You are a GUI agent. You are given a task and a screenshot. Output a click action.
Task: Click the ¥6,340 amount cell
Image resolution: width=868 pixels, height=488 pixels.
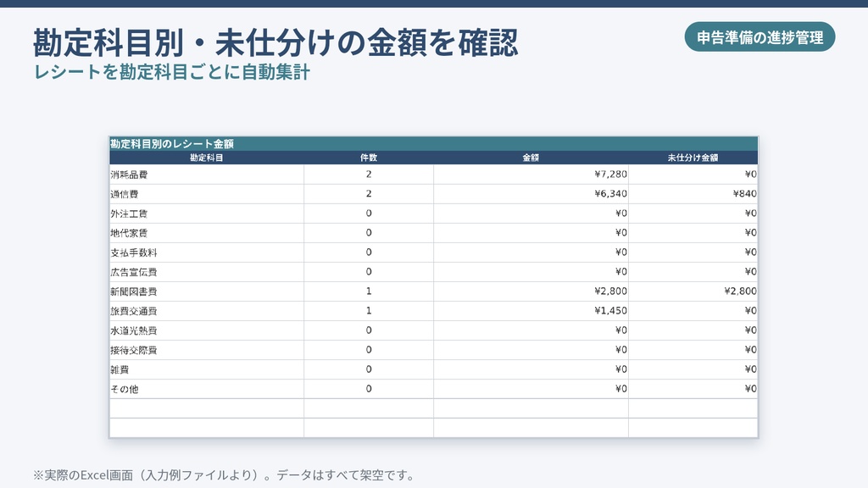pyautogui.click(x=531, y=194)
